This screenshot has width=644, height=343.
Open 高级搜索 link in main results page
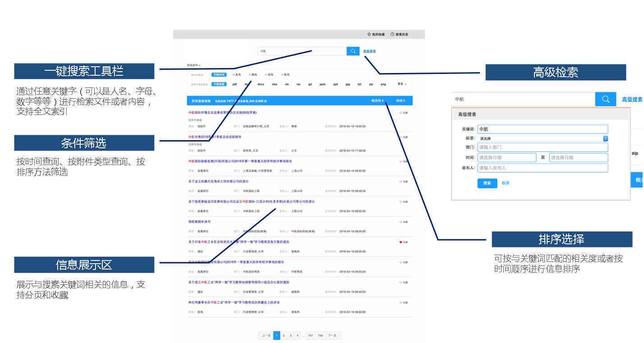coord(370,51)
